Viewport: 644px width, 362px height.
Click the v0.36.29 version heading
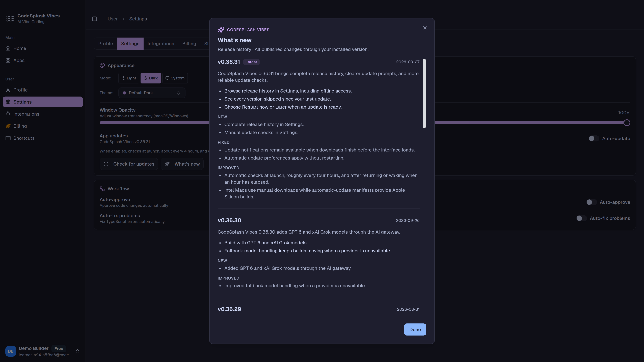pos(229,309)
